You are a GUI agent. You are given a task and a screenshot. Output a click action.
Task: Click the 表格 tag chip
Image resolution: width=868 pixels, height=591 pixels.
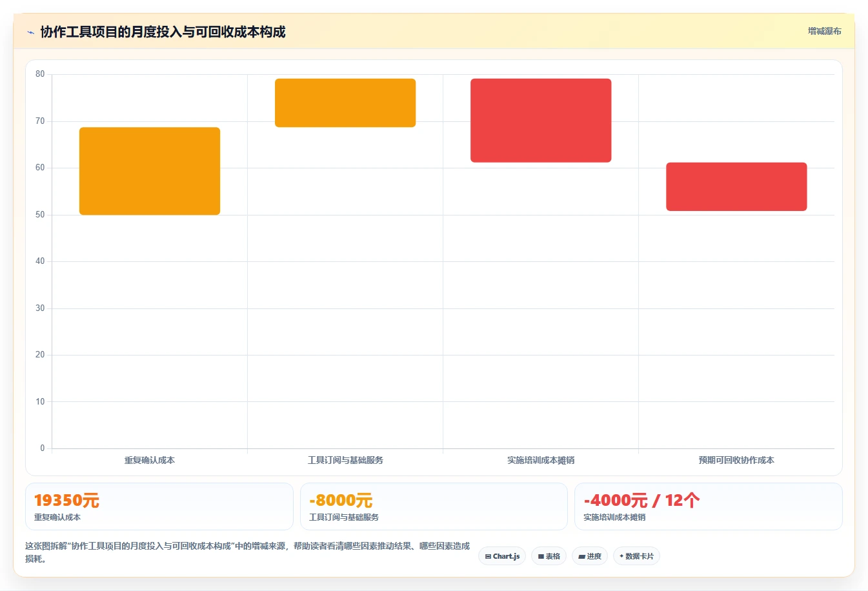[x=549, y=556]
